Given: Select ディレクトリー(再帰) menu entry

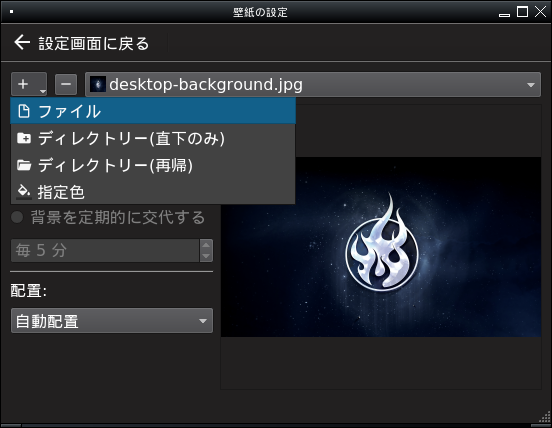Looking at the screenshot, I should [153, 165].
